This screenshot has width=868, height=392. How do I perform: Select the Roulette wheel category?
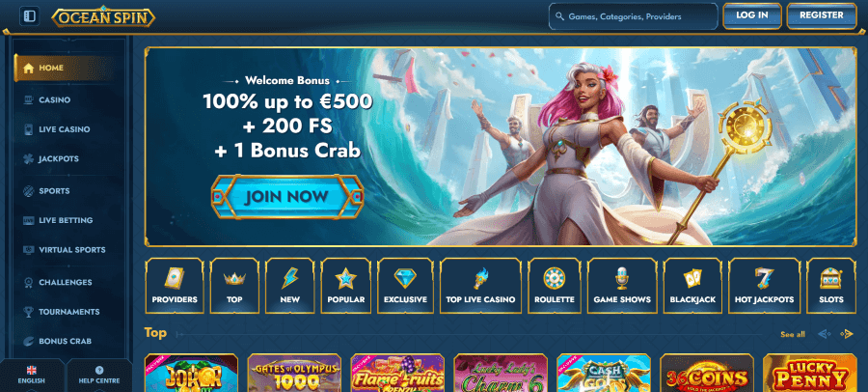tap(555, 286)
